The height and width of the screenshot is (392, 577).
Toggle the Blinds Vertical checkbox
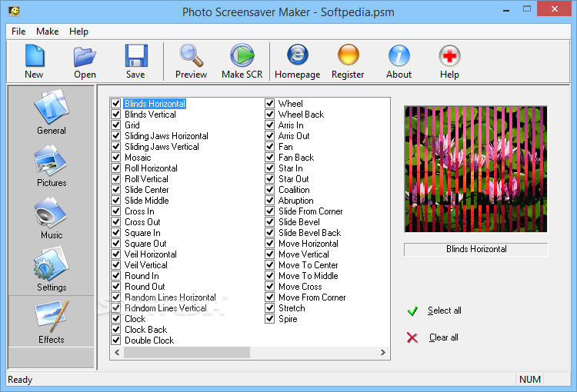(116, 114)
